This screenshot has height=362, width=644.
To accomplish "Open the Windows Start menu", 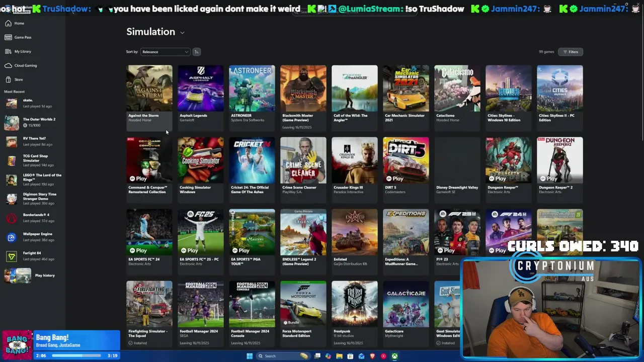I will point(250,356).
